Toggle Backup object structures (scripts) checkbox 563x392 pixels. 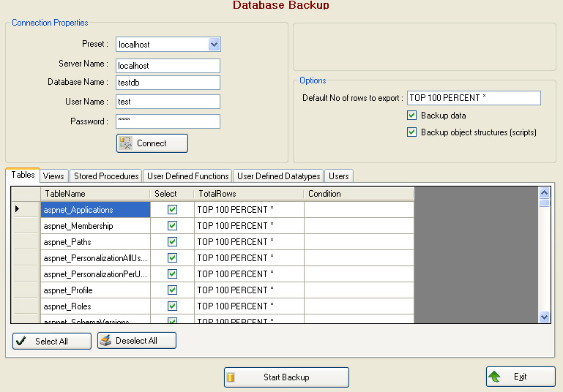[x=412, y=132]
